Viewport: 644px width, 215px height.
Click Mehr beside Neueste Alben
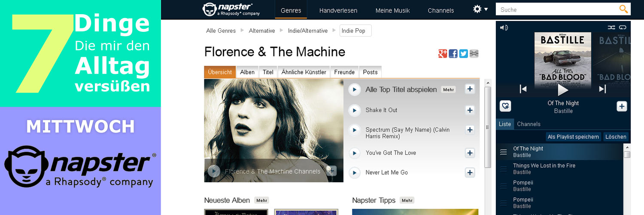click(261, 200)
